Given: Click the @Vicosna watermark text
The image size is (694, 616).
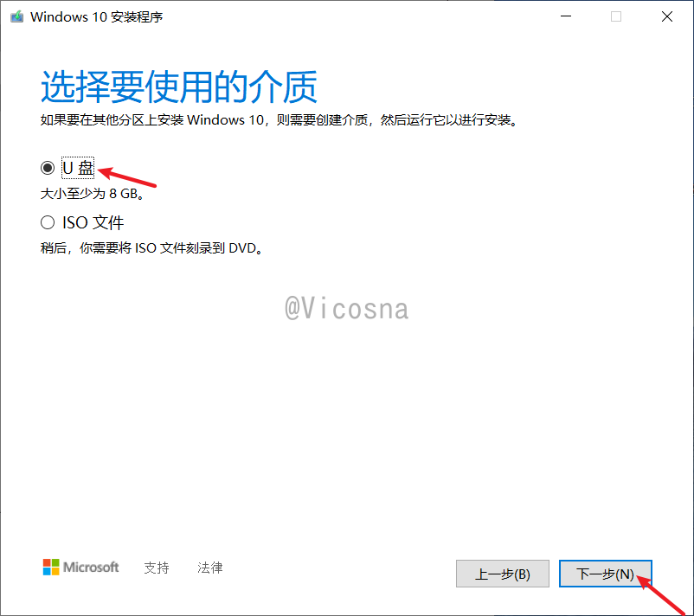Looking at the screenshot, I should click(346, 308).
